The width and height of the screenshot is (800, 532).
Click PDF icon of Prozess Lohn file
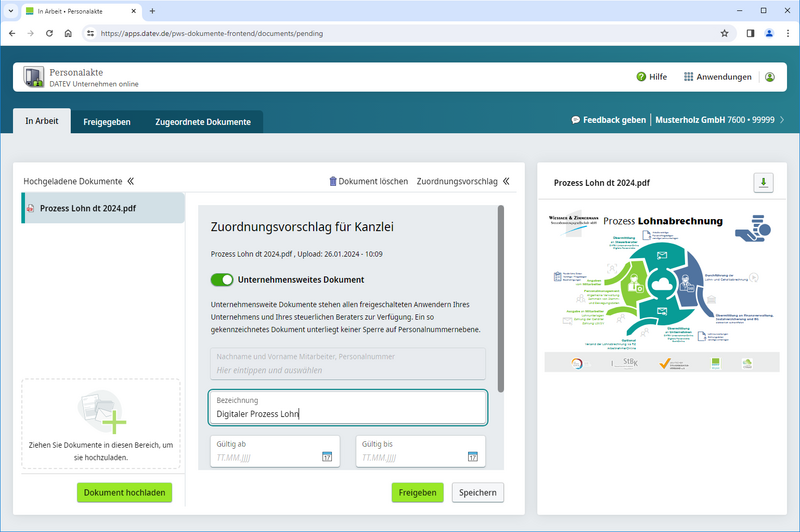[31, 208]
